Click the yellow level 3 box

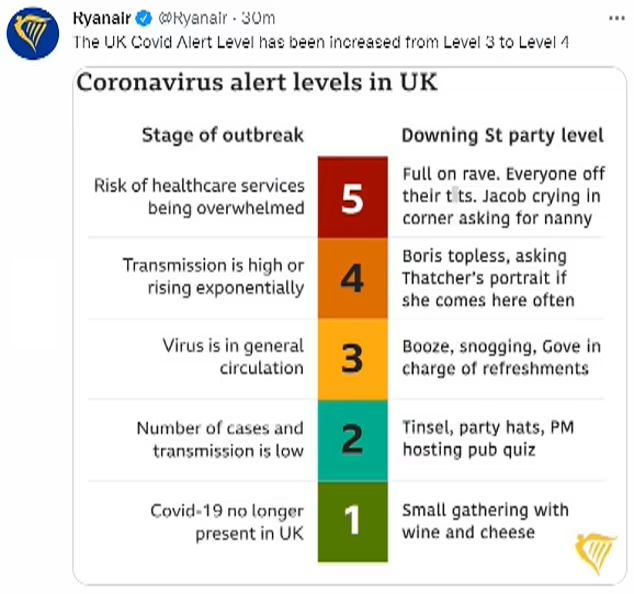tap(352, 358)
